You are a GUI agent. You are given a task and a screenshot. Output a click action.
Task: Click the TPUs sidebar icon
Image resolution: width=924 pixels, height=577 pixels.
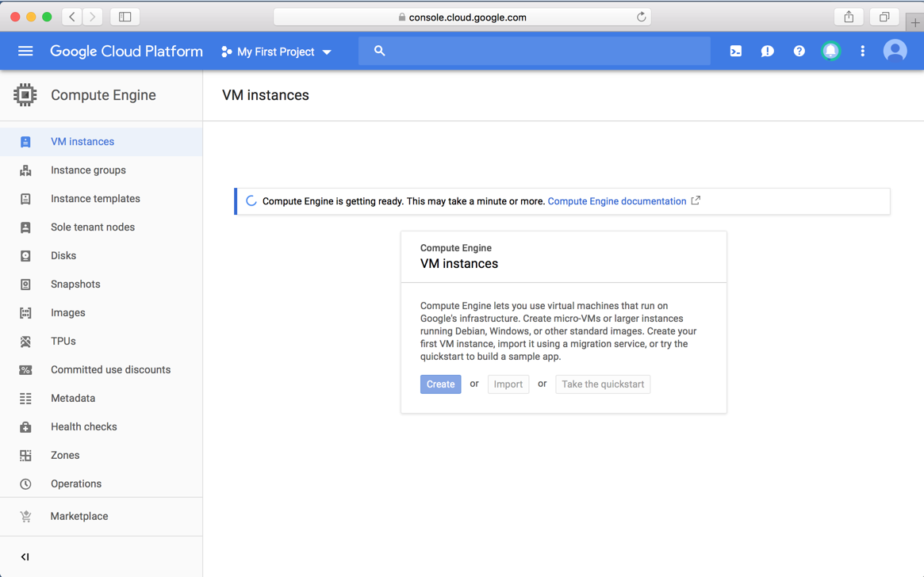tap(25, 342)
